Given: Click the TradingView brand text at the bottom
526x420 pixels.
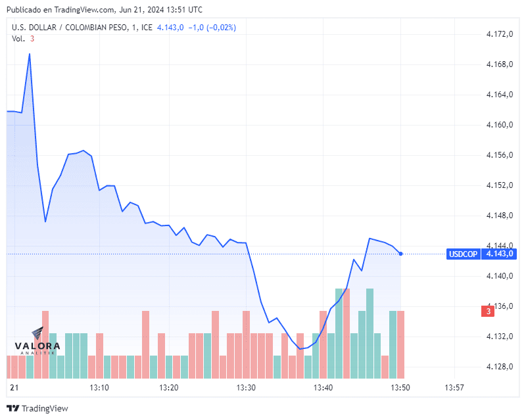Looking at the screenshot, I should tap(45, 408).
